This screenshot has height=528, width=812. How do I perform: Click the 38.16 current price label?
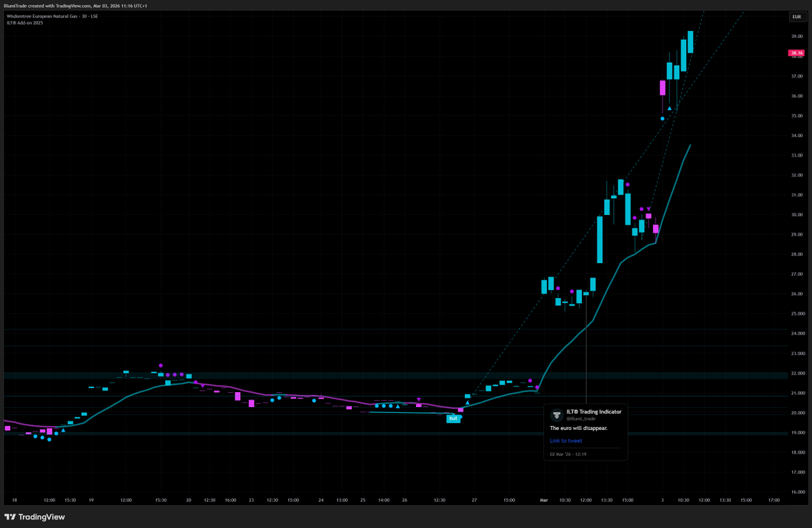tap(796, 53)
